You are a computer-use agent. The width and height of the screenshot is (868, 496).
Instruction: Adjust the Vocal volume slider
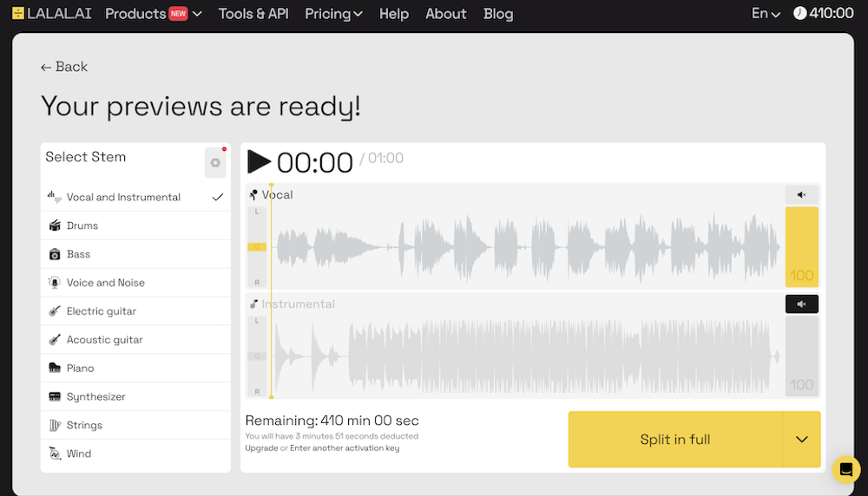point(801,246)
